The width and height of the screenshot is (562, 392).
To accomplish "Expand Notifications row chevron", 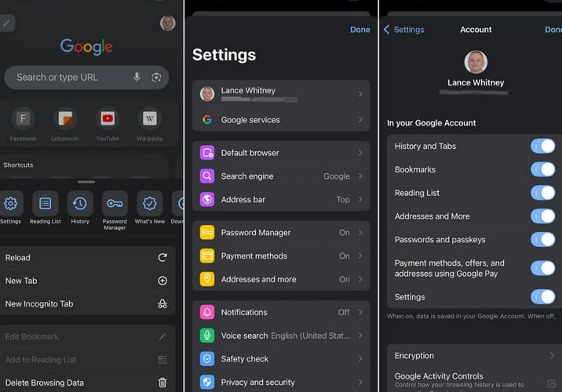I will [x=360, y=312].
